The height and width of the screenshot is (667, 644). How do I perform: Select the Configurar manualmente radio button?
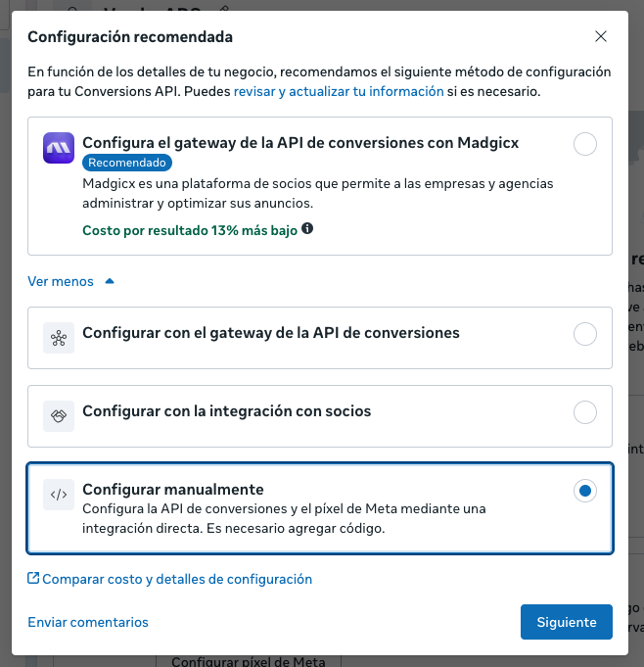584,491
